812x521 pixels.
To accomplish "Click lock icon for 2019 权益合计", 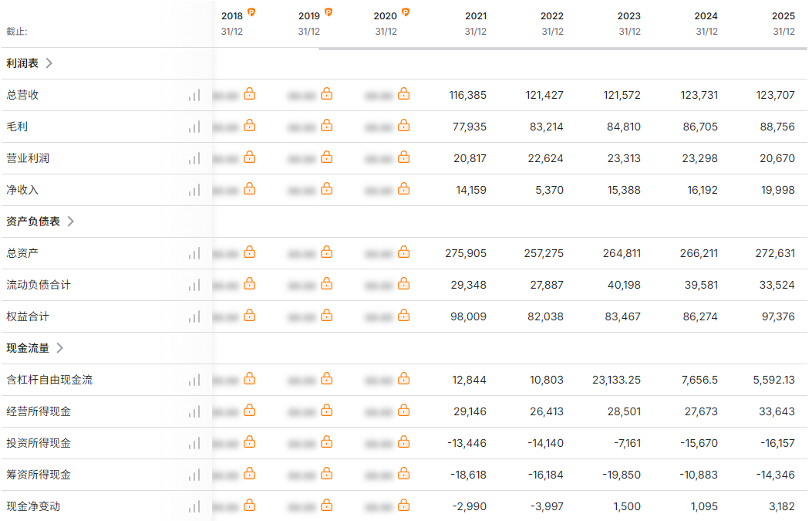I will [x=327, y=315].
